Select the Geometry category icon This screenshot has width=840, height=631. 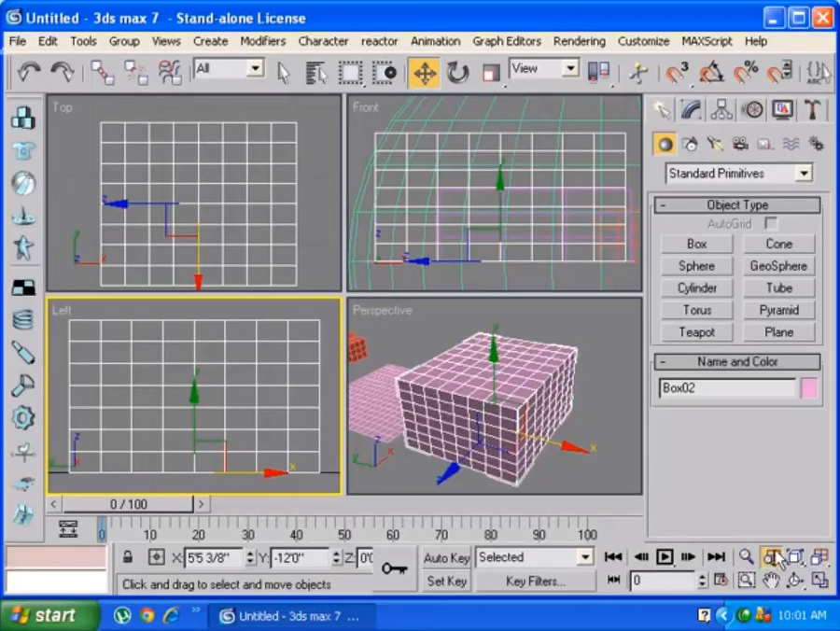click(665, 145)
